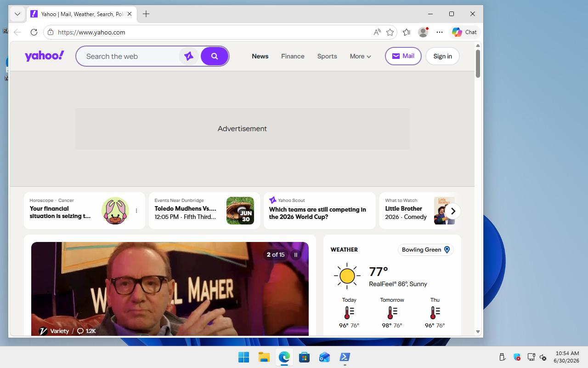Open Yahoo Mail

point(403,56)
